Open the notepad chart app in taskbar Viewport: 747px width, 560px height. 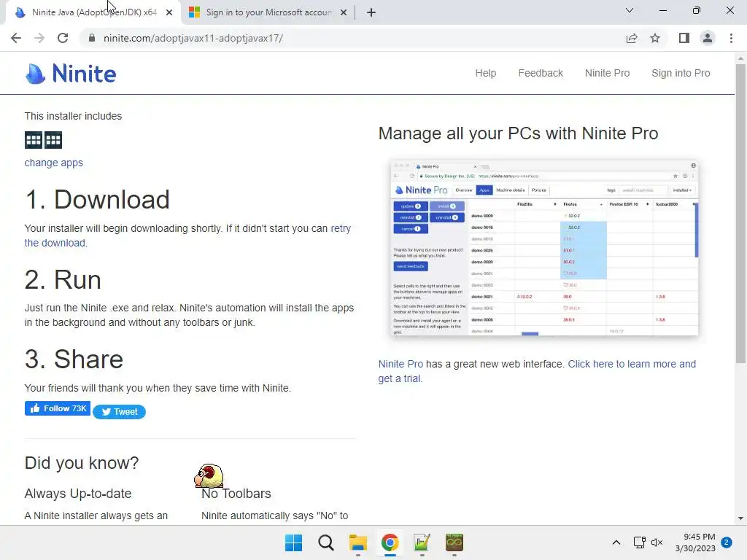click(x=422, y=542)
